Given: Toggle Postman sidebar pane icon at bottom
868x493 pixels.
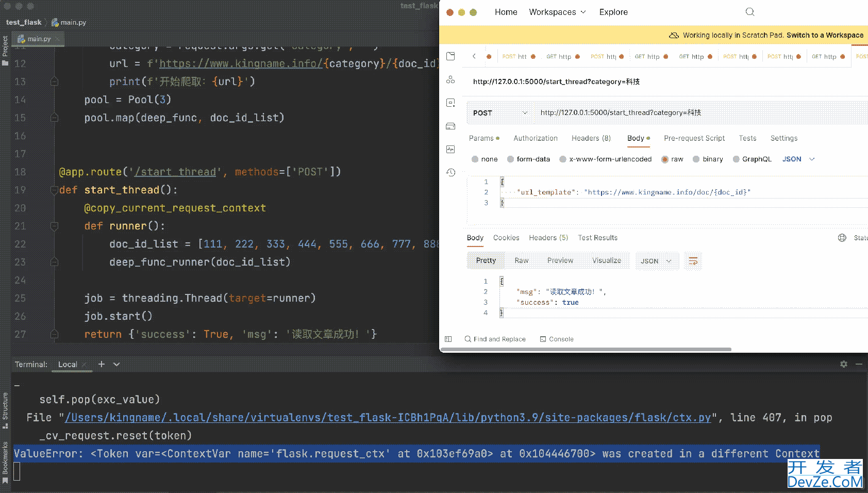Looking at the screenshot, I should click(448, 339).
